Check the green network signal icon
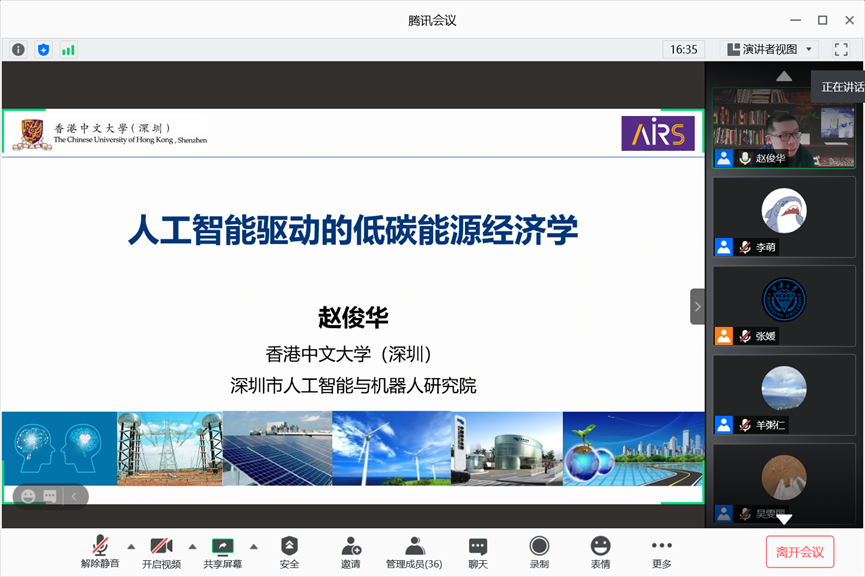865x577 pixels. (x=68, y=49)
